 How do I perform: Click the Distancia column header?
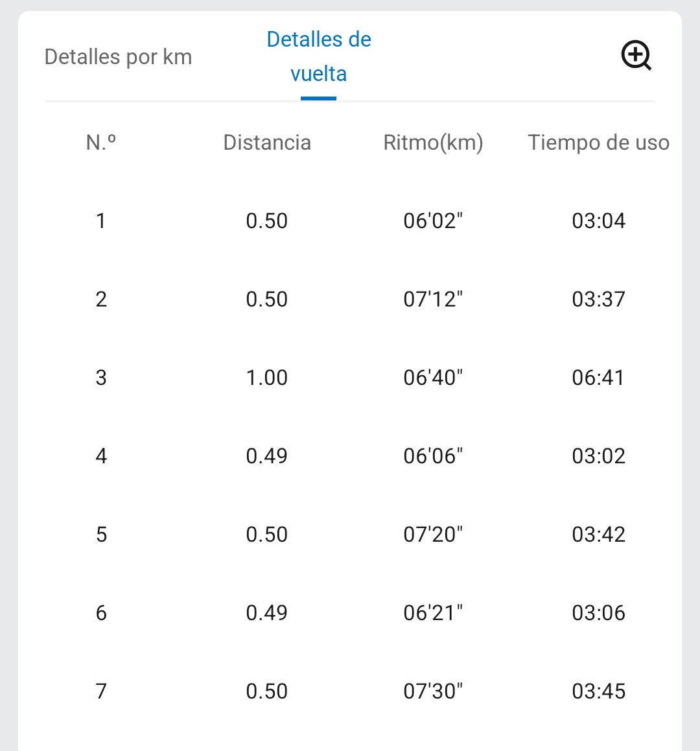267,143
